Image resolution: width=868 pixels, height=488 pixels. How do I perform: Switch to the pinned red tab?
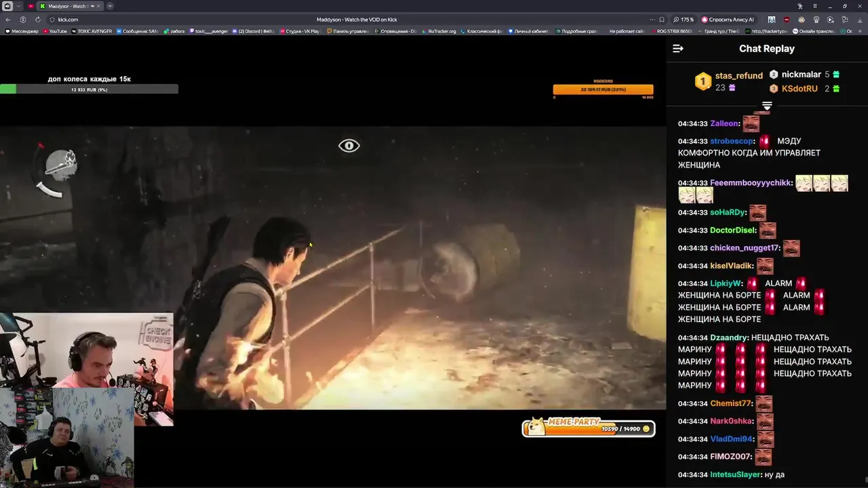point(31,6)
